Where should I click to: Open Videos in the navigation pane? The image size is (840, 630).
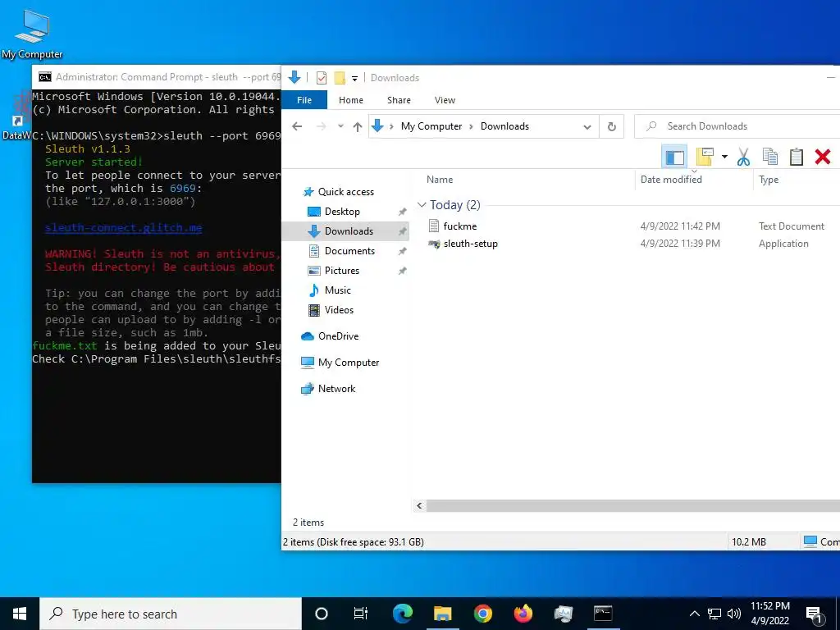point(339,310)
